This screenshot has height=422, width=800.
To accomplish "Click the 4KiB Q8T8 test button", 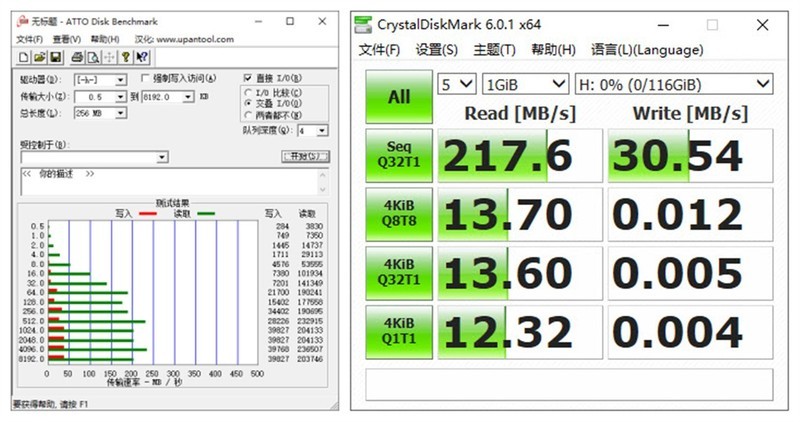I will pos(399,214).
